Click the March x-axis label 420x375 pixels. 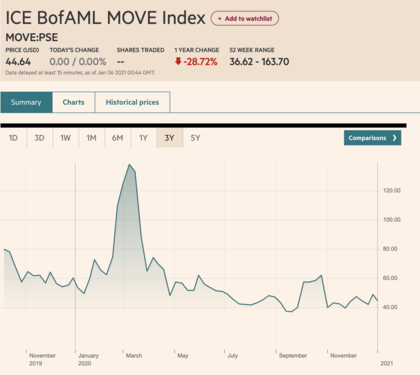(x=134, y=356)
